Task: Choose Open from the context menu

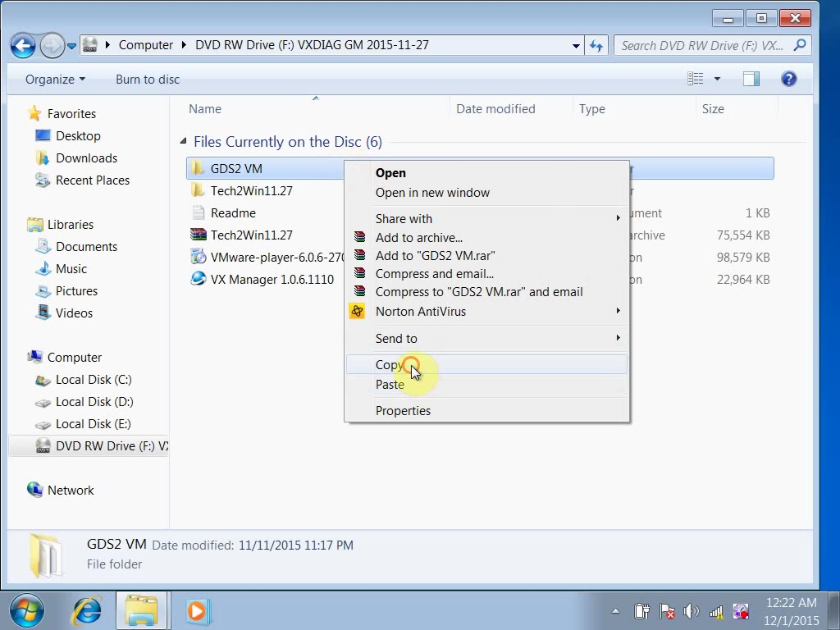Action: [486, 173]
